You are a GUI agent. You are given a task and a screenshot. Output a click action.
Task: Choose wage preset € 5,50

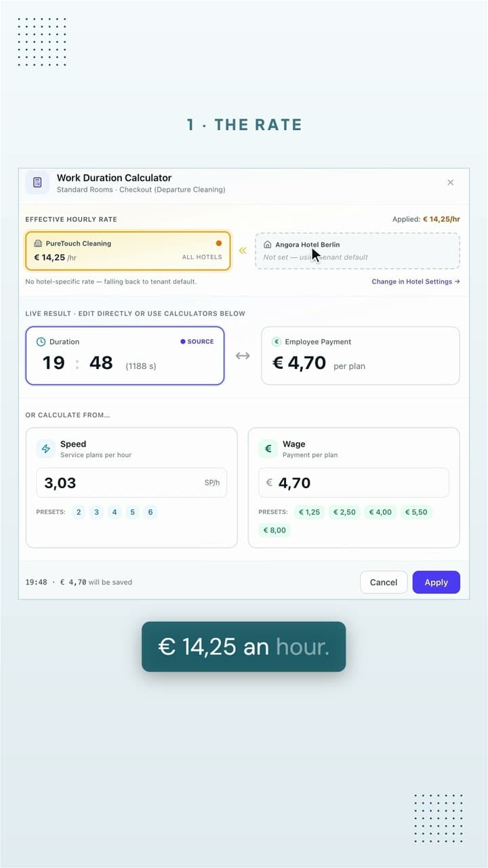pyautogui.click(x=416, y=512)
